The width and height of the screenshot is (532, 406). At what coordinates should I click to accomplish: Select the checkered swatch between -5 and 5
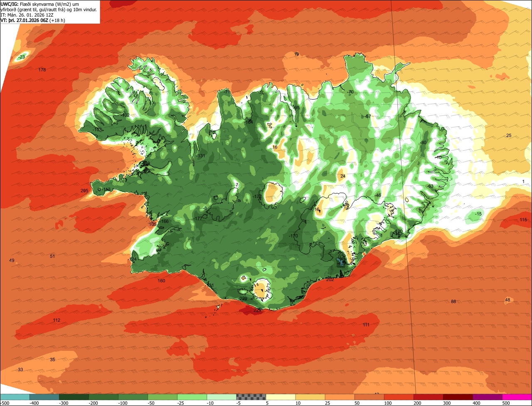(x=251, y=397)
